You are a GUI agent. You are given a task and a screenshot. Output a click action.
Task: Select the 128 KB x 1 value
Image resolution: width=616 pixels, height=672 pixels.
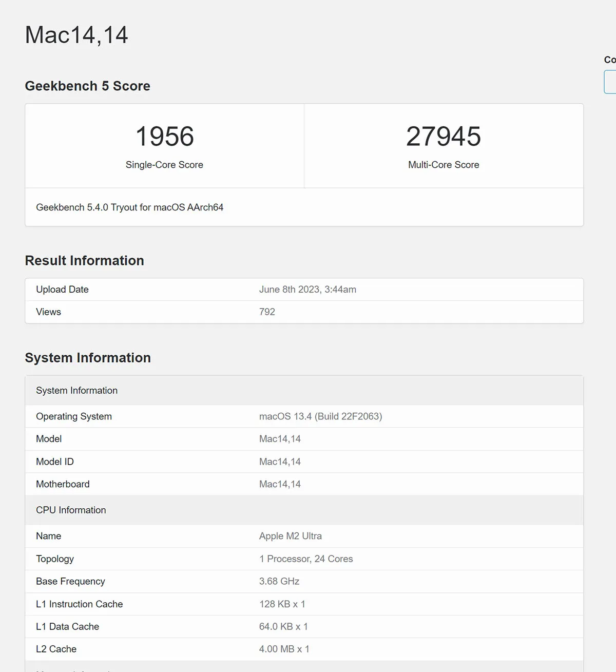282,604
